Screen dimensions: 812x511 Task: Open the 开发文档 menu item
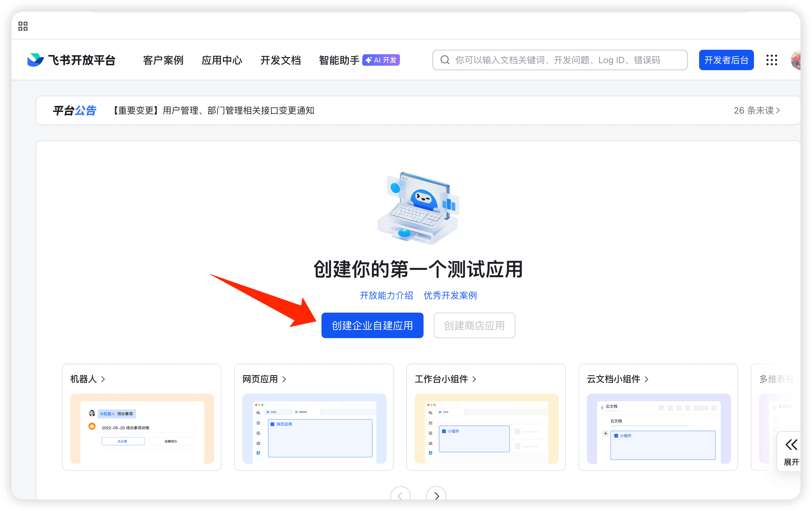281,60
